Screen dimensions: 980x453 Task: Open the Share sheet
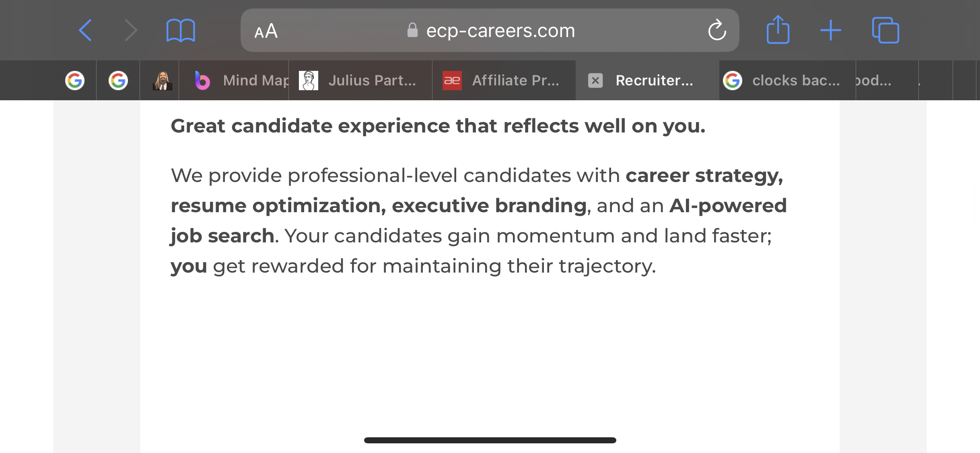click(778, 29)
